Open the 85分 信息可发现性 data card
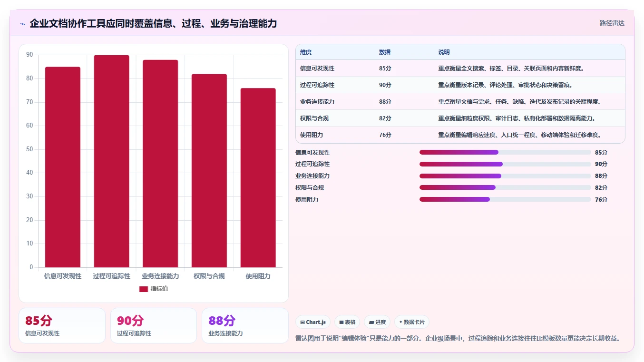Viewport: 644px width, 362px height. (62, 325)
